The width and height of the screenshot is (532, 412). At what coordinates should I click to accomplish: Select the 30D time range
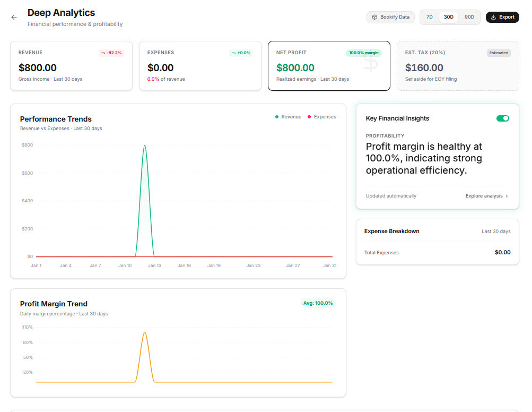click(x=449, y=17)
